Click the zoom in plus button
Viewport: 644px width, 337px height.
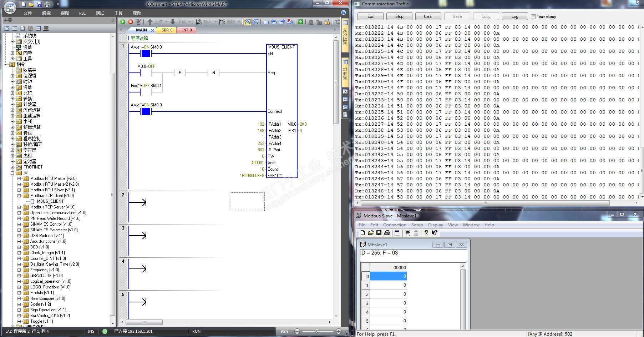tap(338, 331)
